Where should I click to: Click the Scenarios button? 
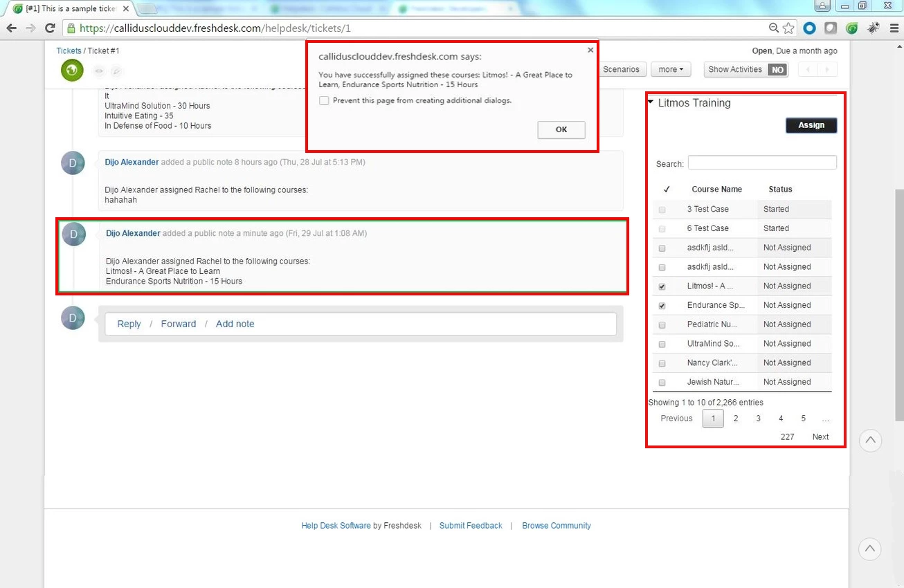tap(622, 69)
